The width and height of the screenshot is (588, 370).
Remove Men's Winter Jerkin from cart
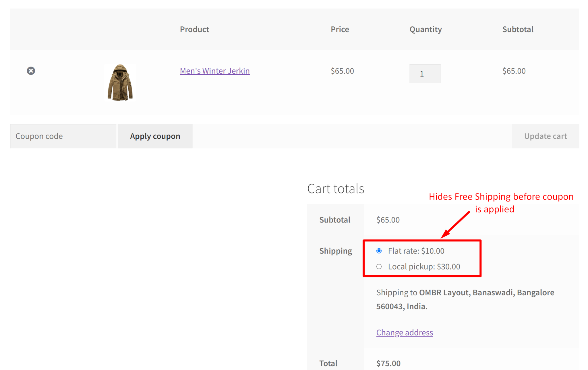(31, 71)
